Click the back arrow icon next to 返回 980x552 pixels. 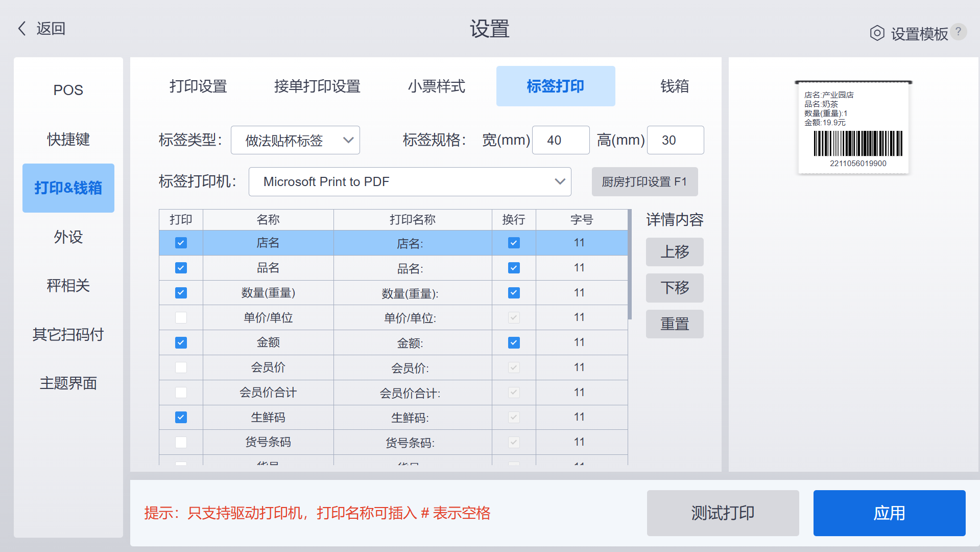tap(22, 29)
